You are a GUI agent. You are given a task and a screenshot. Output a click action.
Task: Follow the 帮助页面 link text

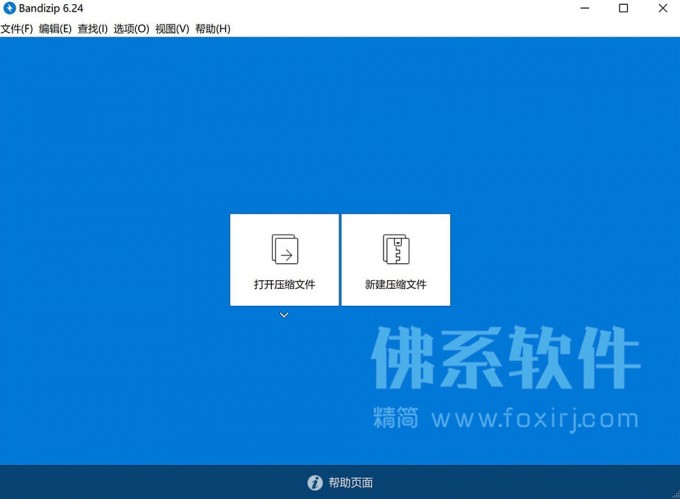(x=350, y=483)
